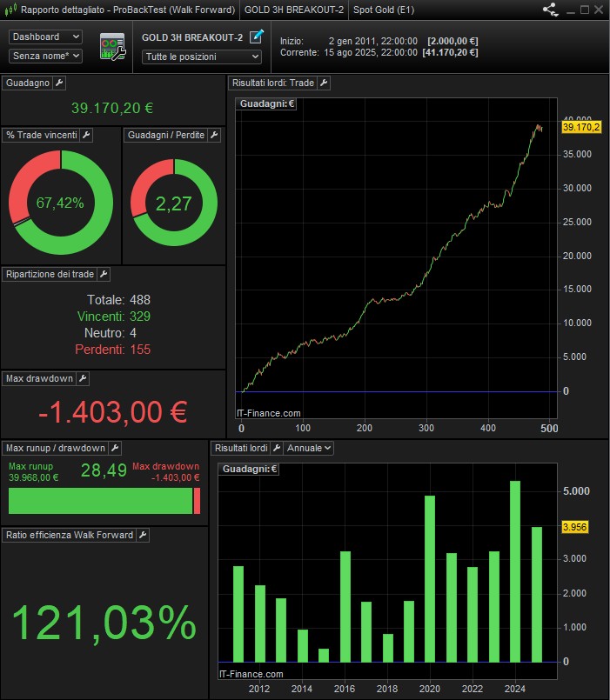610x700 pixels.
Task: Open wrench settings for Risultati lordi: Trade
Action: pyautogui.click(x=324, y=83)
